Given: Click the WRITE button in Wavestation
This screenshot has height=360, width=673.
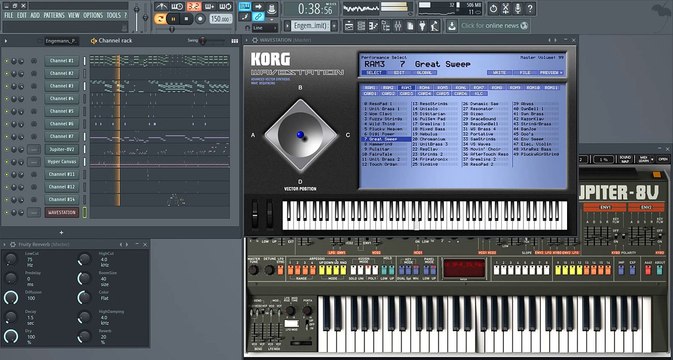Looking at the screenshot, I should tap(499, 73).
